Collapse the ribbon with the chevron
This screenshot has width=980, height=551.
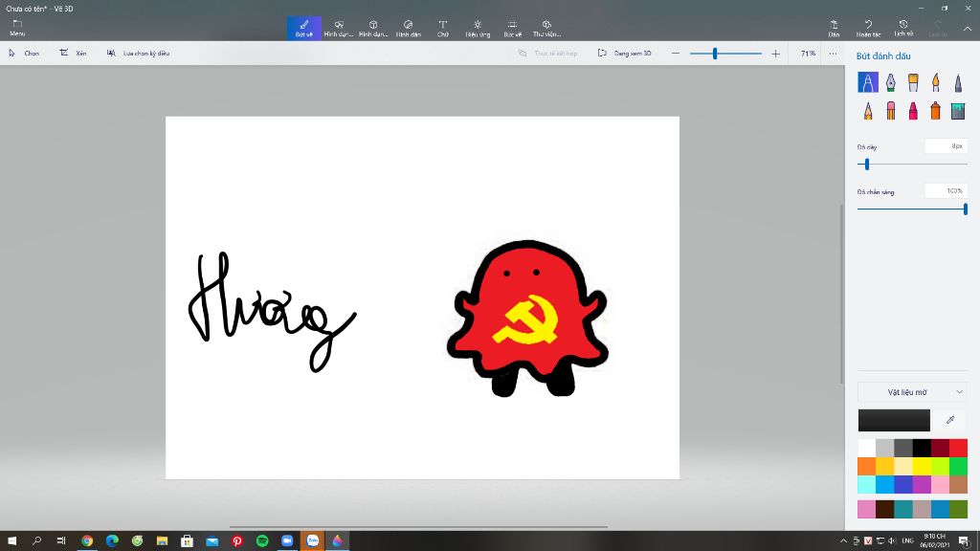tap(968, 28)
